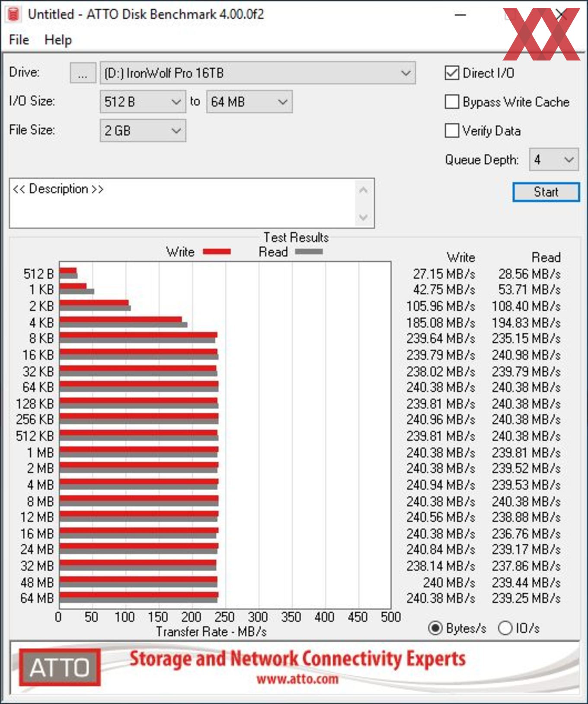Click the 4 KB row label in chart

pos(42,323)
